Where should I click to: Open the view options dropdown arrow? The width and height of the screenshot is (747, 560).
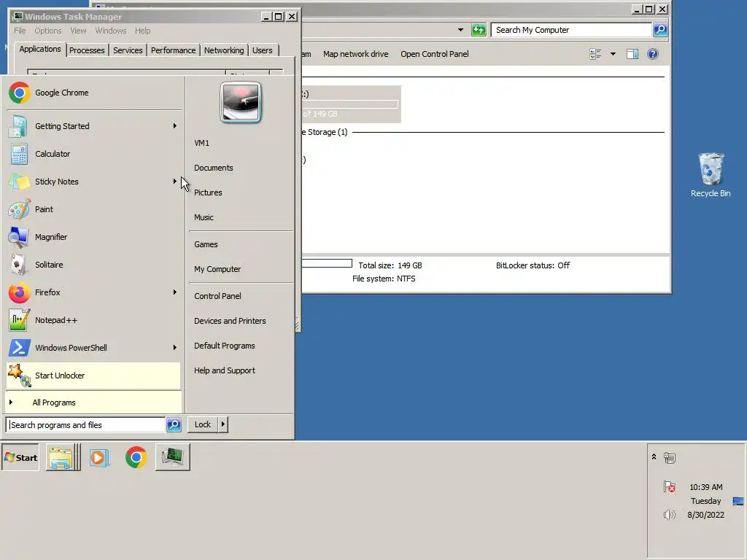(613, 54)
